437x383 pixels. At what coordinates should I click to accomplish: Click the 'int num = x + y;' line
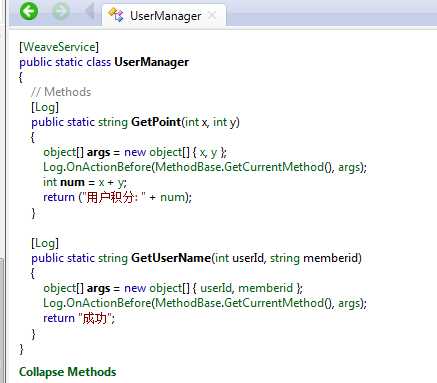click(85, 182)
